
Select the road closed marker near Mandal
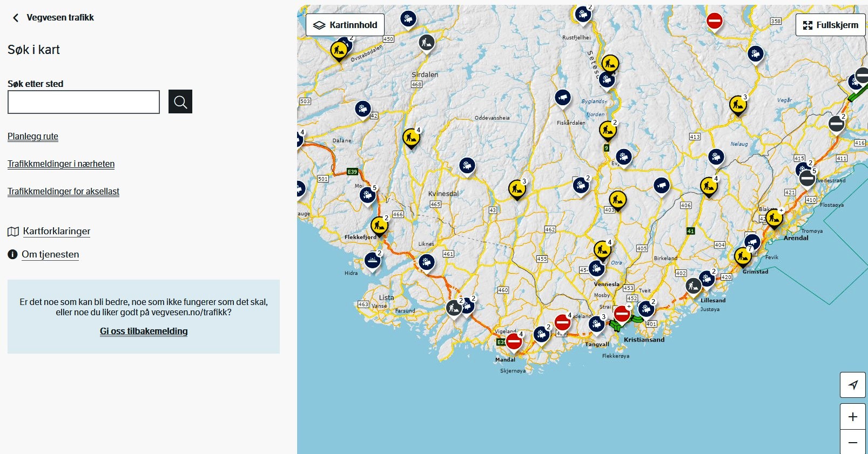(x=514, y=341)
